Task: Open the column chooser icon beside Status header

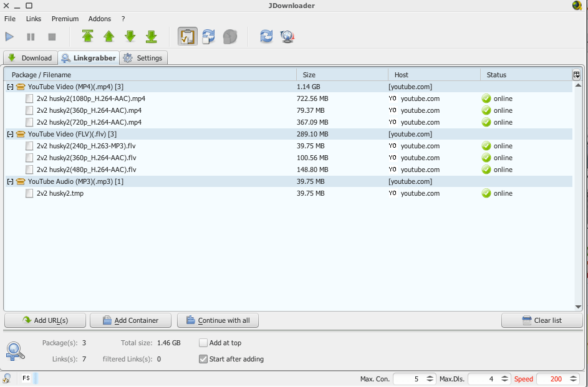Action: (576, 75)
